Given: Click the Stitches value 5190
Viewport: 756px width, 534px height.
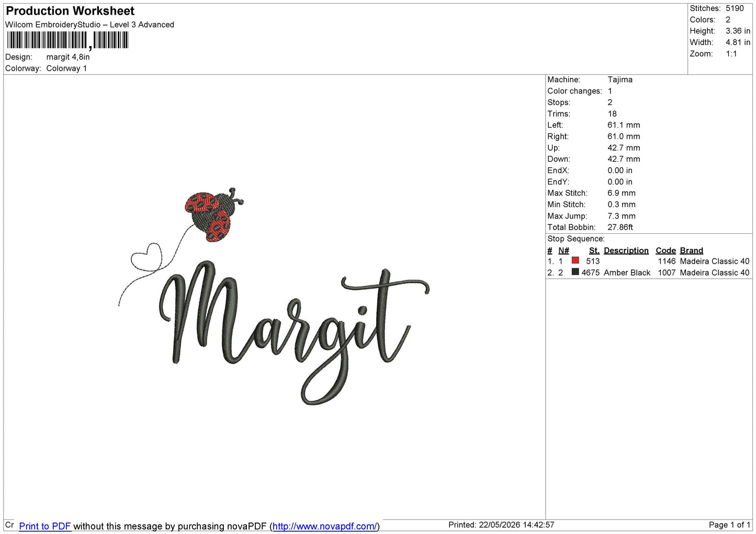Looking at the screenshot, I should click(735, 8).
